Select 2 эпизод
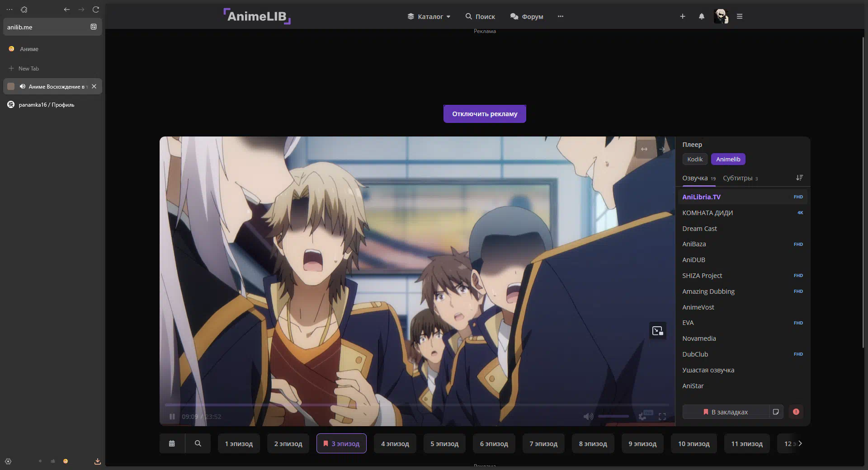 point(288,444)
